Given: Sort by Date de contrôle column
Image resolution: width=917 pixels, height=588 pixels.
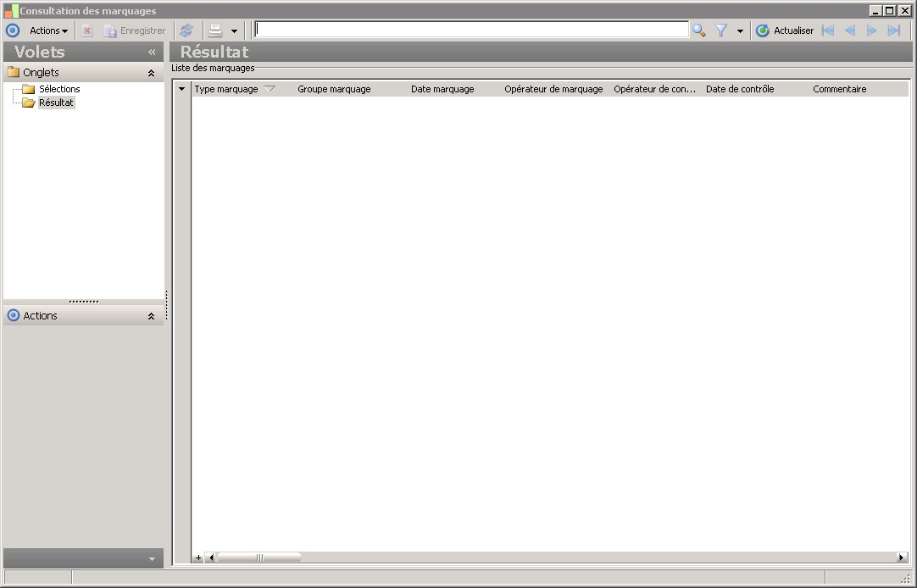Looking at the screenshot, I should click(740, 89).
